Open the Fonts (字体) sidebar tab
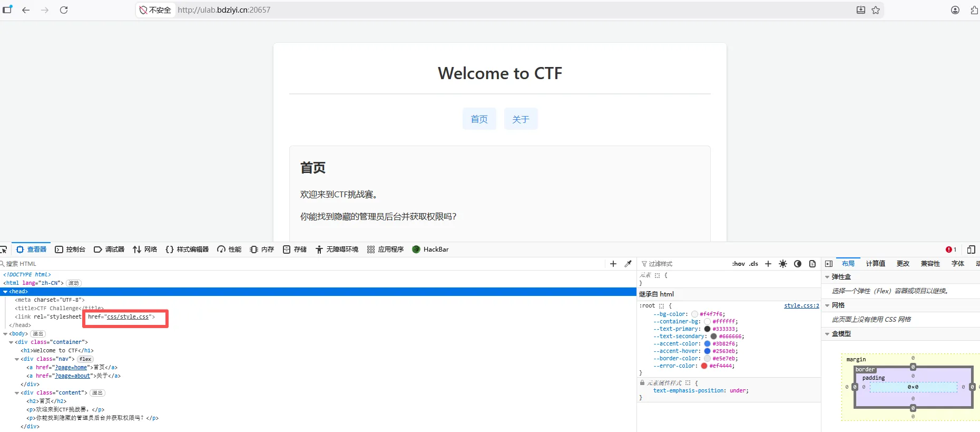980x432 pixels. click(958, 264)
